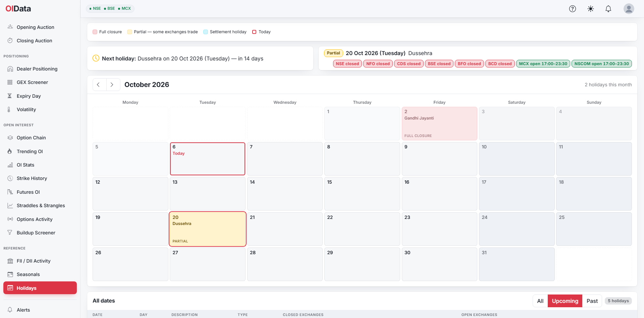
Task: Click the Dealer Positioning sidebar icon
Action: [x=10, y=69]
